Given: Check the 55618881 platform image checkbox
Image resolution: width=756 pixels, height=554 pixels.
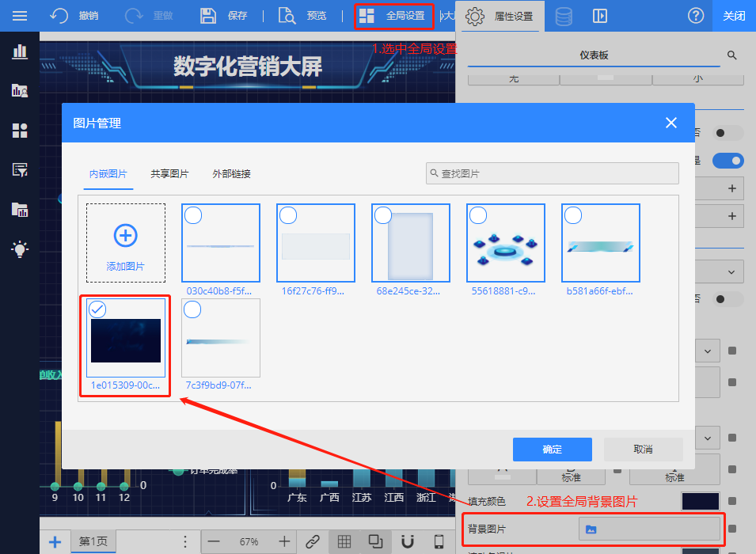Looking at the screenshot, I should 478,215.
